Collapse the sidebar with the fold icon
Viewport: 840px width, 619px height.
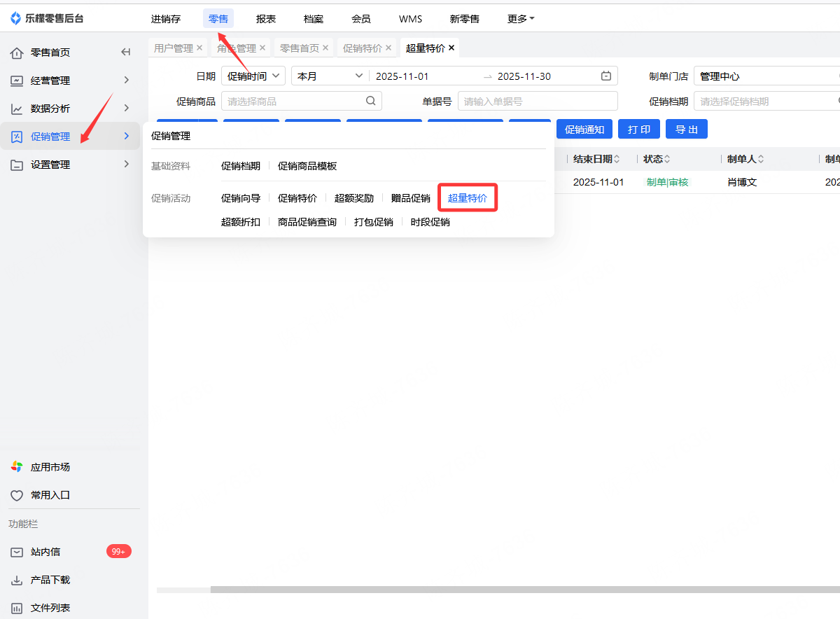[126, 52]
